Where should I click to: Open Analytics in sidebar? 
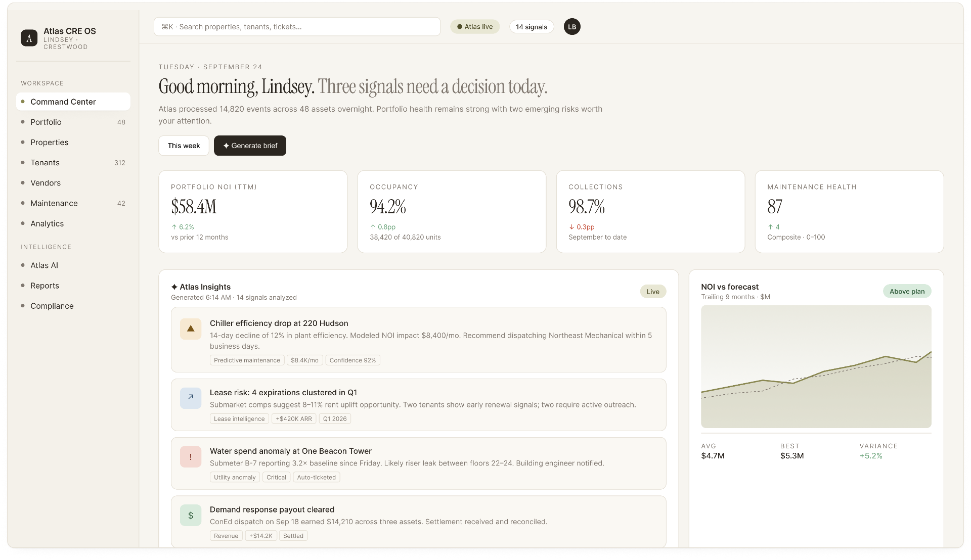(x=73, y=223)
